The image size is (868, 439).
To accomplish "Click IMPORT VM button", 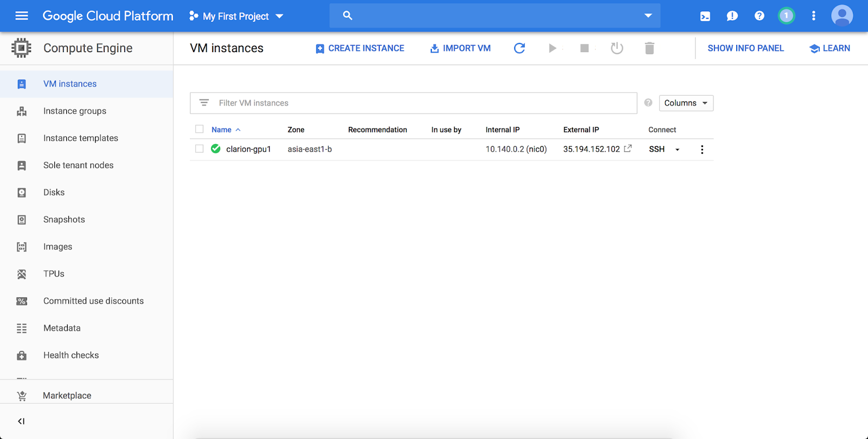I will [x=460, y=48].
